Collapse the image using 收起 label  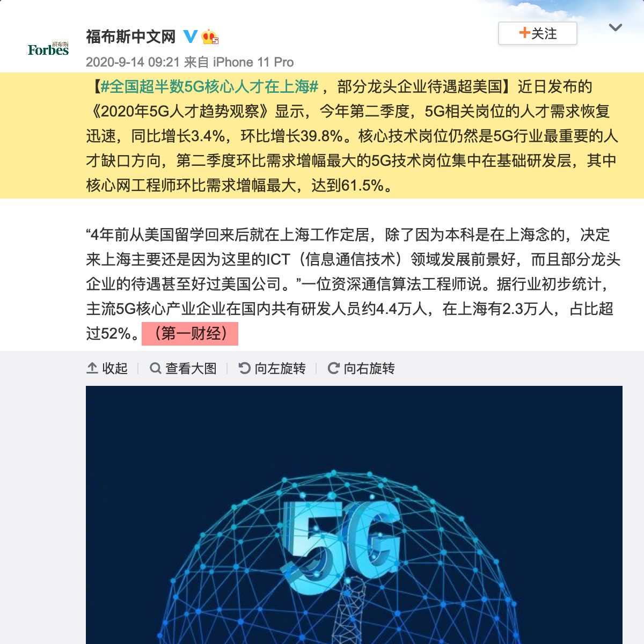coord(115,368)
